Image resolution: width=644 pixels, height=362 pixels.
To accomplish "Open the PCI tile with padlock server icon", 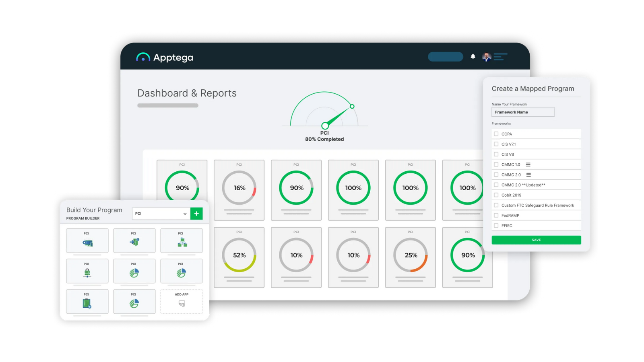I will tap(87, 271).
